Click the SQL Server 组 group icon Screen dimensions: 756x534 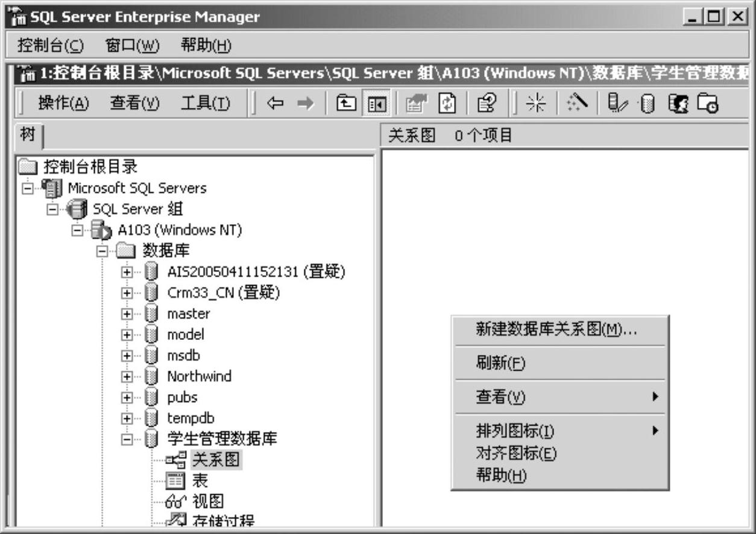point(77,209)
